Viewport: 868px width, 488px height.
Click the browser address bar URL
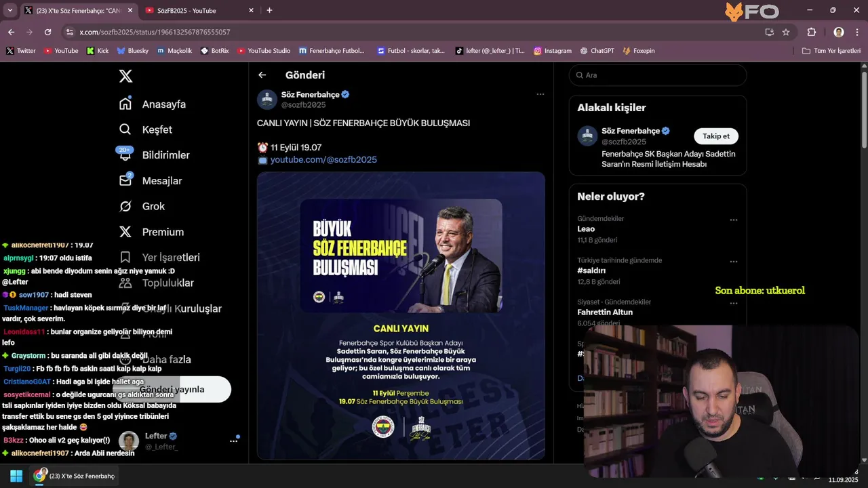click(x=155, y=32)
